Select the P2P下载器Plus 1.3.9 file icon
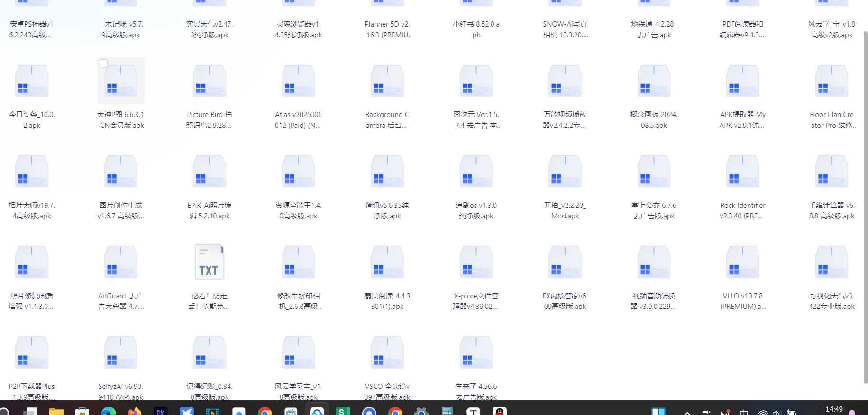The width and height of the screenshot is (868, 415). click(32, 352)
